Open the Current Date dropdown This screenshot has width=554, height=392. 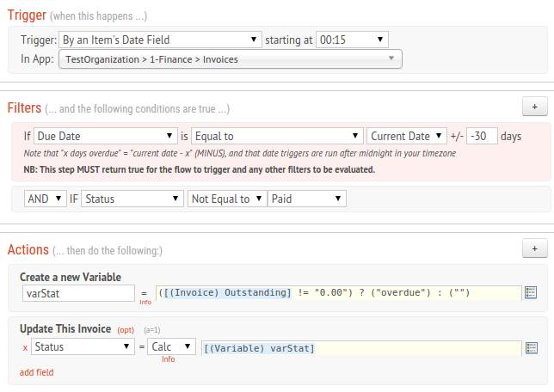(x=407, y=136)
